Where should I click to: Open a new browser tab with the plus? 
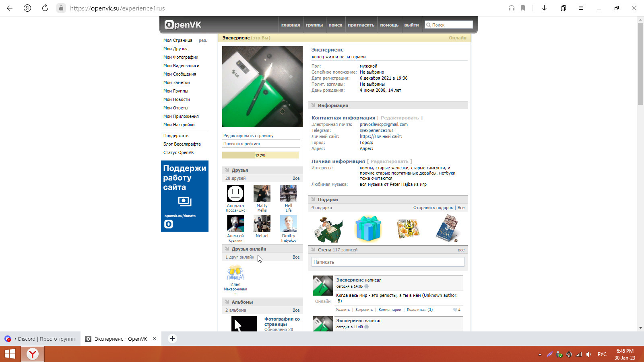172,339
